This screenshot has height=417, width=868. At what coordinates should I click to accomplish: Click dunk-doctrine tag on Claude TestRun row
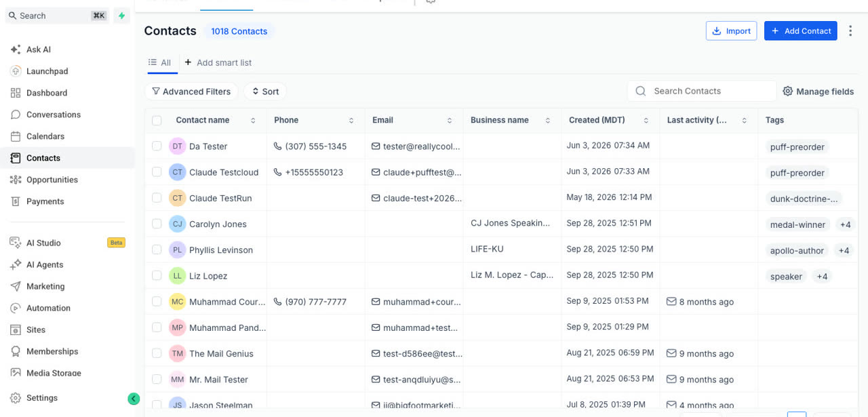pyautogui.click(x=804, y=199)
